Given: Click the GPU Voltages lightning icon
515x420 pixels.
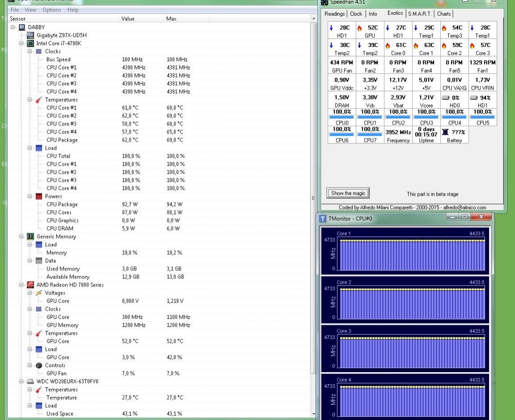Looking at the screenshot, I should (x=39, y=293).
